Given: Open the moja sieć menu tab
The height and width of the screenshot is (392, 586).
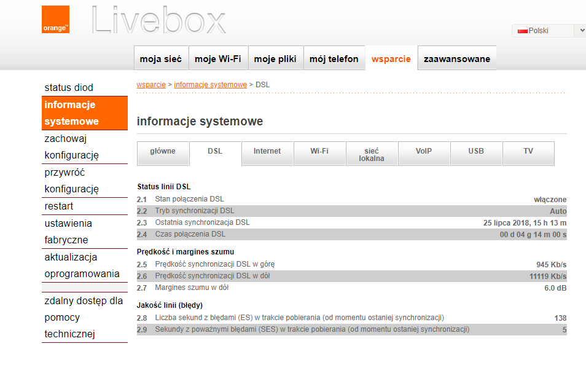Looking at the screenshot, I should coord(161,59).
